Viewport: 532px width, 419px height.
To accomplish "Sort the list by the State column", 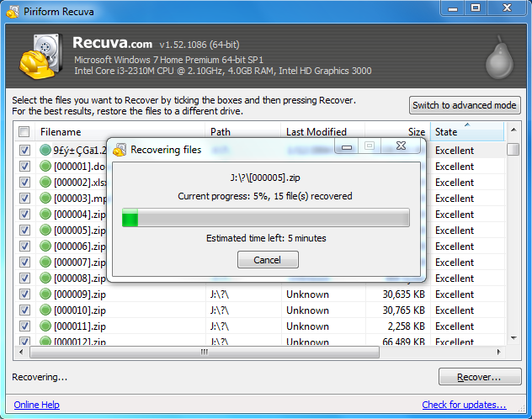I will click(467, 132).
